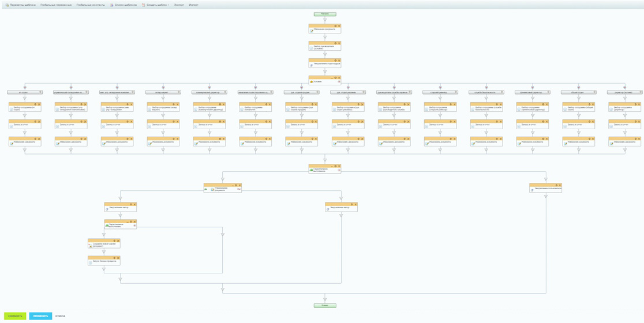Remove the склад маркет branch
The height and width of the screenshot is (323, 644).
click(x=163, y=87)
